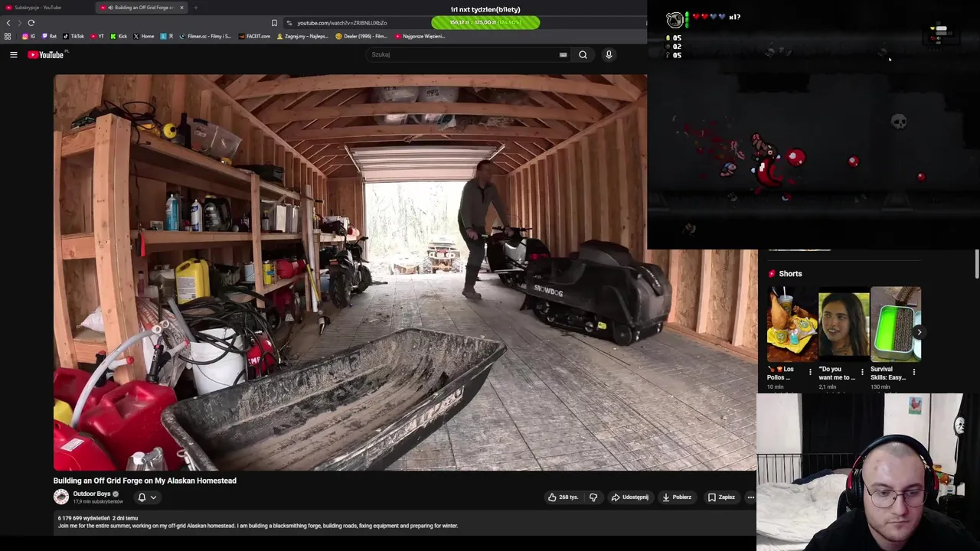Viewport: 980px width, 551px height.
Task: Click the Pobierz download button
Action: click(677, 497)
